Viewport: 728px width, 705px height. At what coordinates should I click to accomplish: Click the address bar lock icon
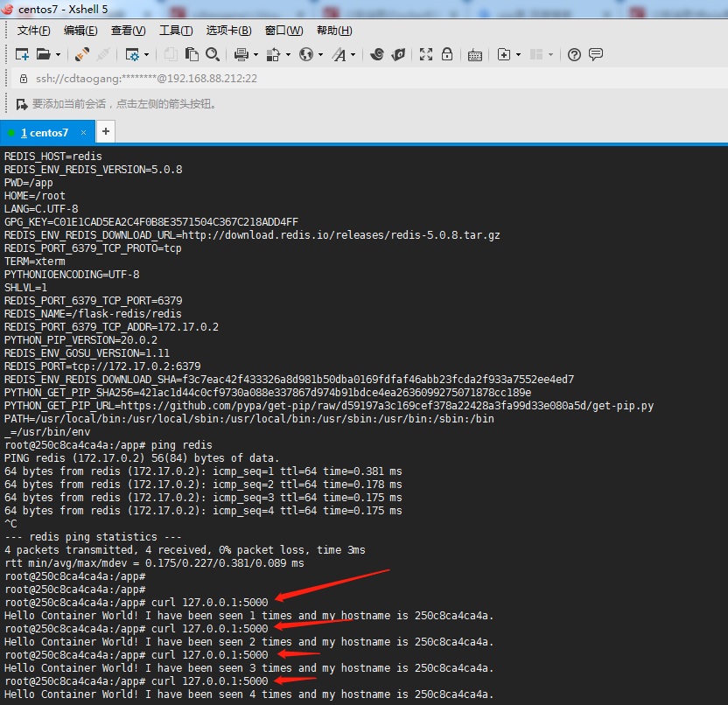click(x=24, y=79)
